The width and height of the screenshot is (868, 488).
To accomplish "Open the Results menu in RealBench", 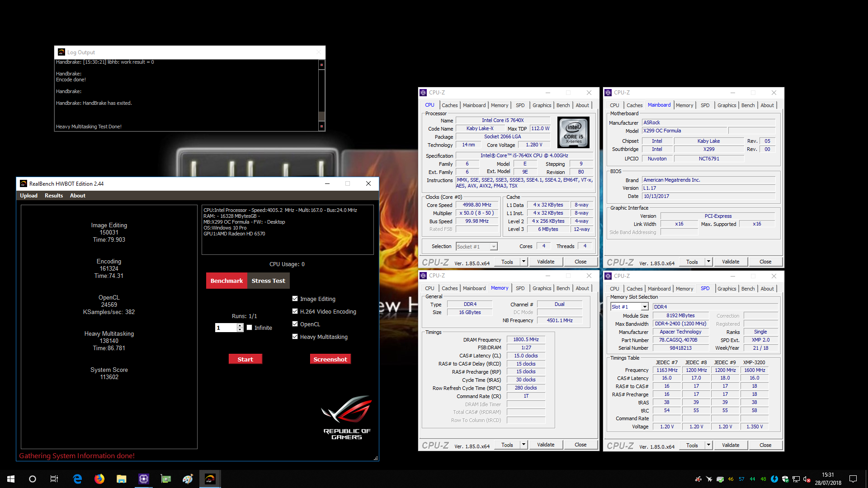I will [54, 196].
